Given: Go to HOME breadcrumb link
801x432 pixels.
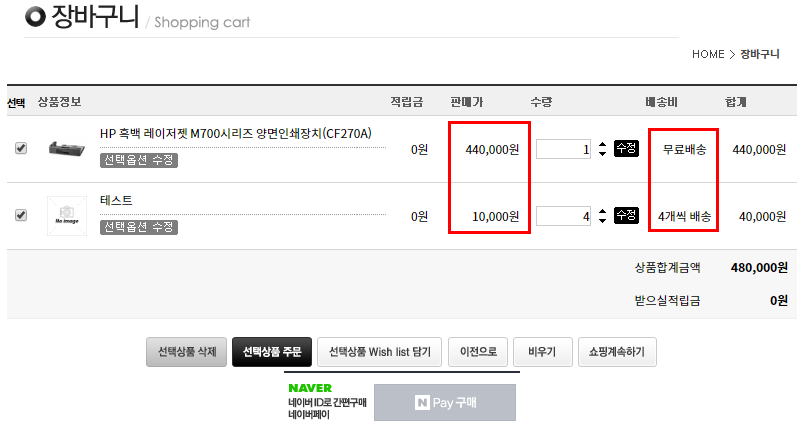Looking at the screenshot, I should pos(707,53).
